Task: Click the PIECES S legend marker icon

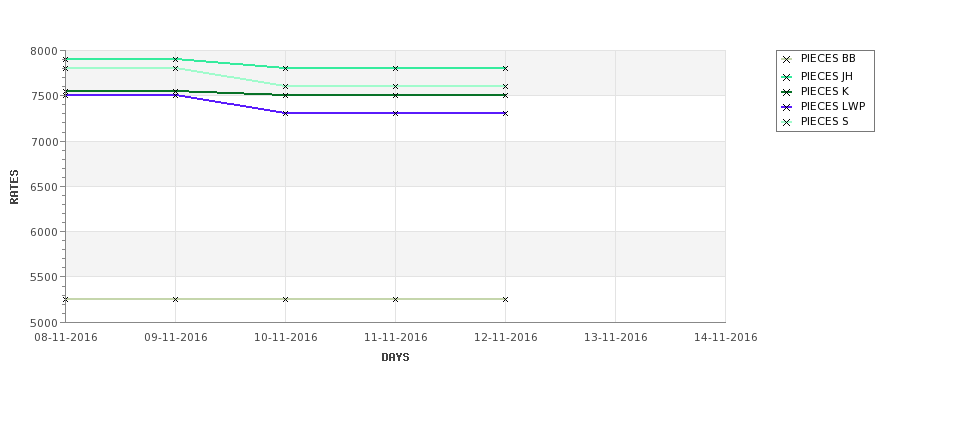Action: 786,122
